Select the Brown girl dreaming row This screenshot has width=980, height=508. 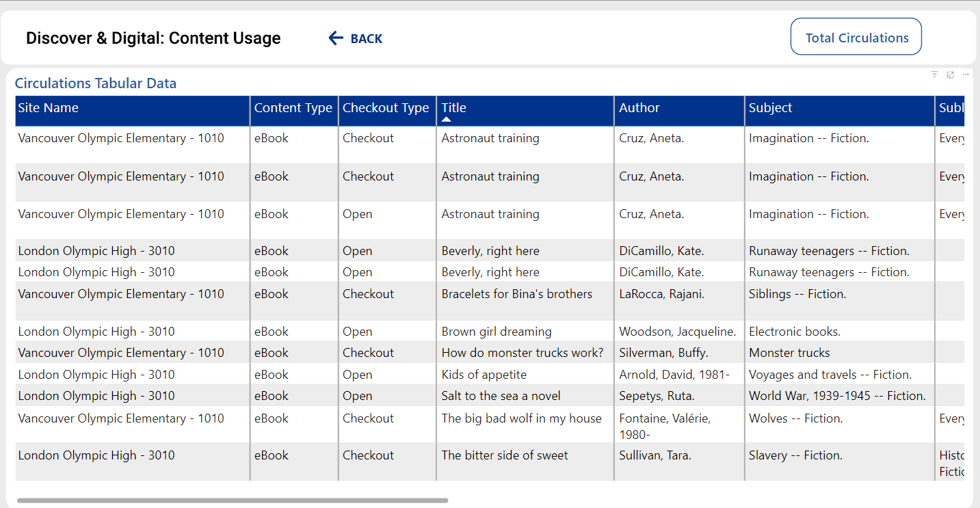(x=496, y=331)
